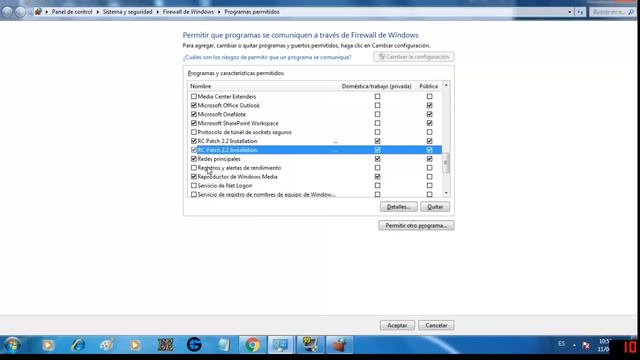Click the Control Panel icon in address bar
Screen dimensions: 640x360
tap(38, 12)
